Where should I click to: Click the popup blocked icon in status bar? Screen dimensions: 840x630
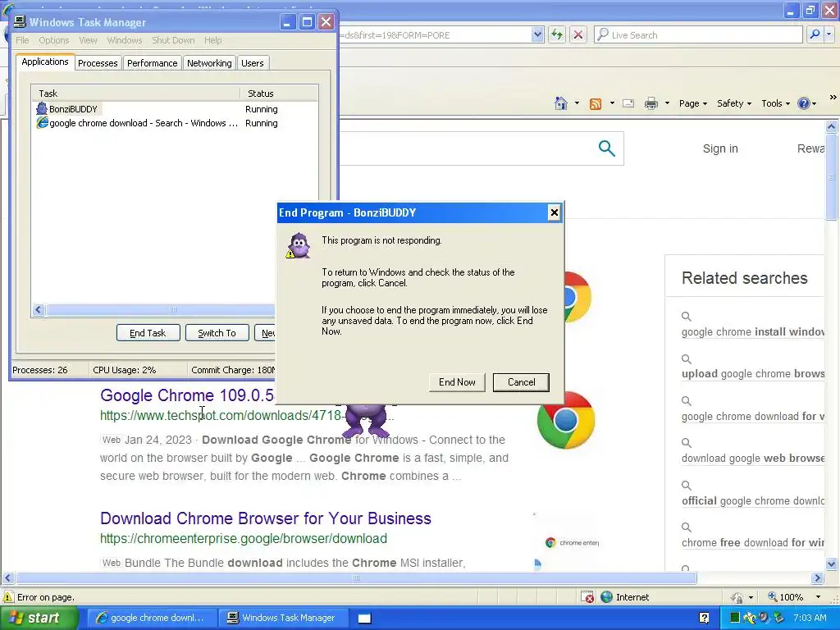[587, 597]
